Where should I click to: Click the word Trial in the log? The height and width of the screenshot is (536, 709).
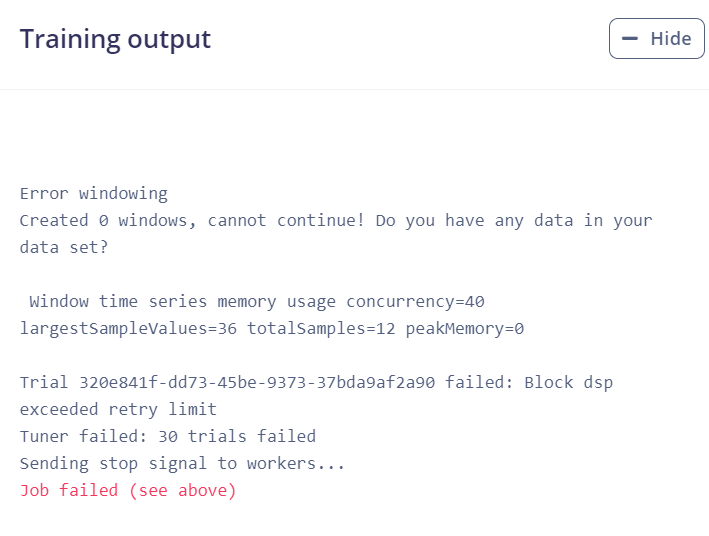coord(44,382)
